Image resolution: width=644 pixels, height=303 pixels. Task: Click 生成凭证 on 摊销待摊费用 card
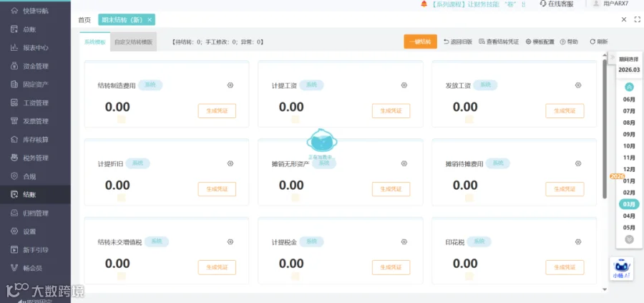click(565, 189)
